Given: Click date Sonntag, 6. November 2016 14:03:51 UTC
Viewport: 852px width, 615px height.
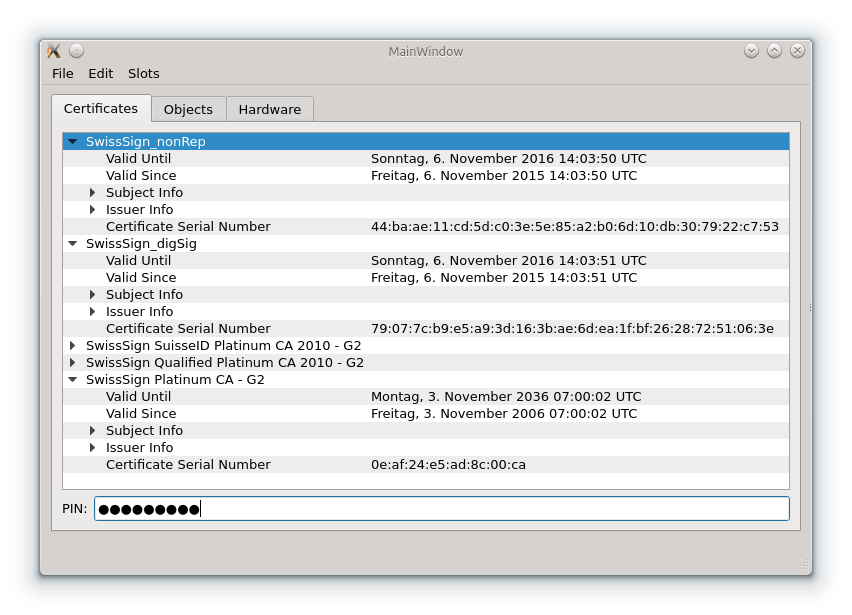Looking at the screenshot, I should 509,261.
